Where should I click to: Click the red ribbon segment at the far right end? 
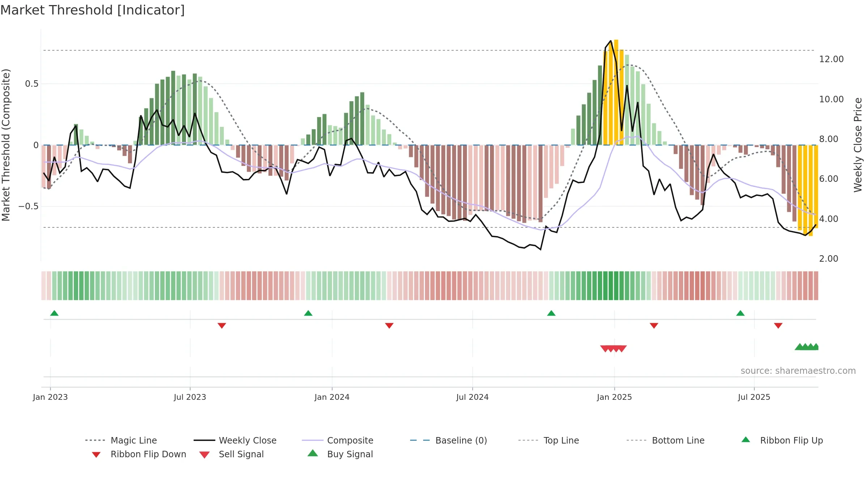coord(816,286)
